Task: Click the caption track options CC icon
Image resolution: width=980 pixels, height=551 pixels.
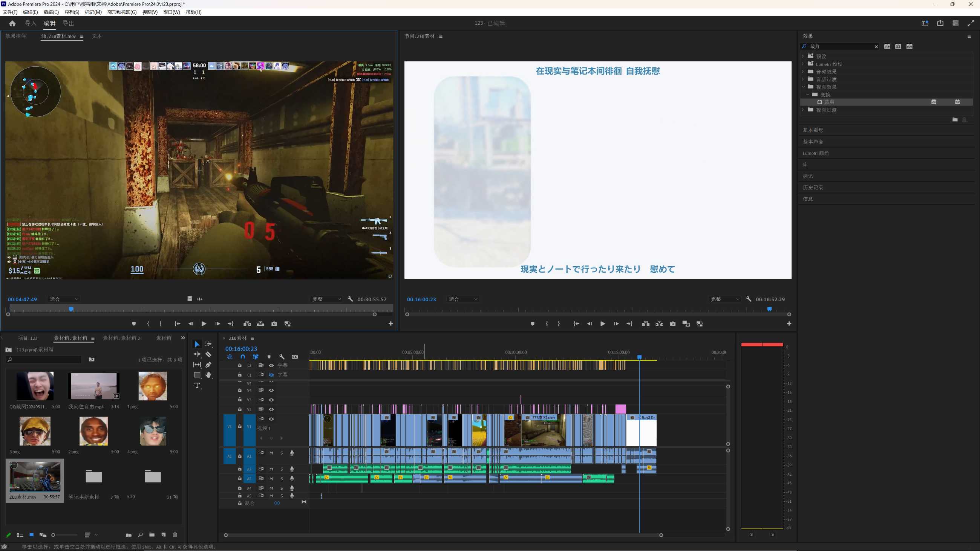Action: coord(295,357)
